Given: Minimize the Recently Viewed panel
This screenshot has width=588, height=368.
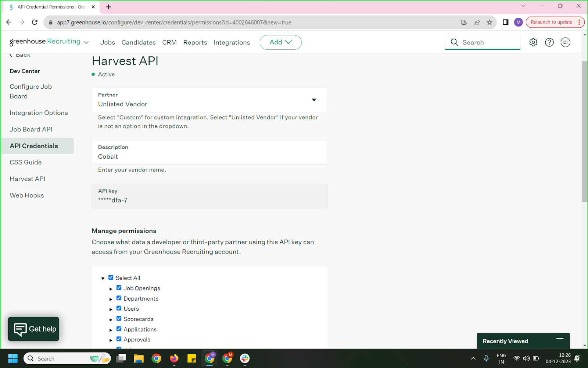Looking at the screenshot, I should click(x=560, y=338).
